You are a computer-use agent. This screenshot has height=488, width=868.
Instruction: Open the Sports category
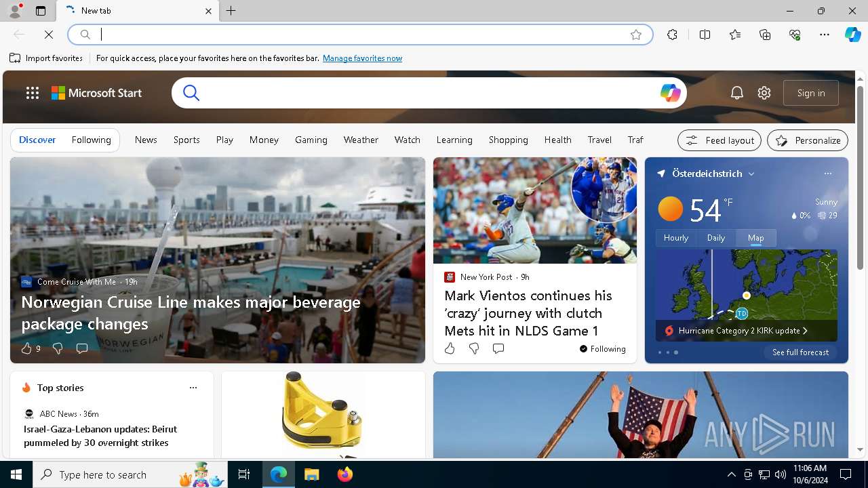coord(186,140)
